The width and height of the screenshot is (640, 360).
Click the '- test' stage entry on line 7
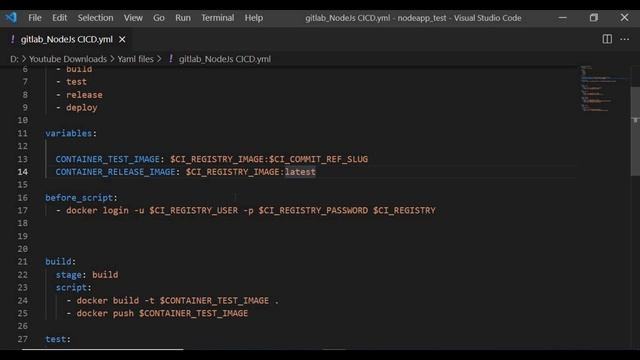[x=71, y=82]
